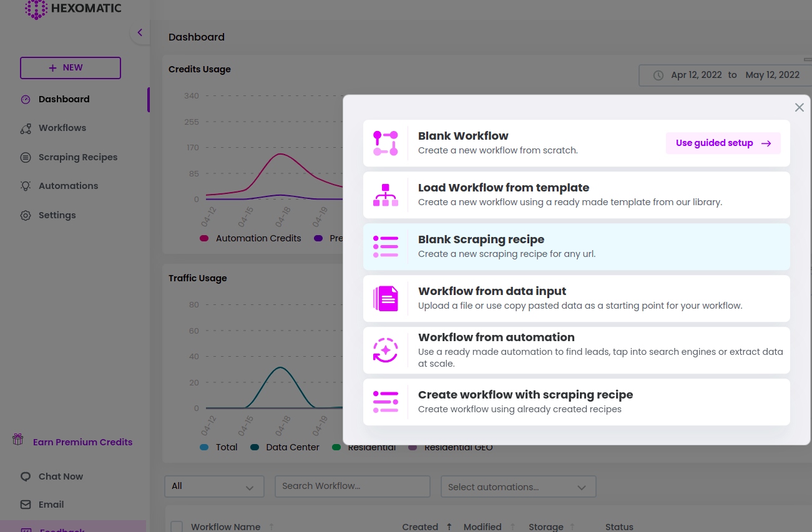Click the Create workflow with scraping recipe icon
This screenshot has width=812, height=532.
(385, 402)
